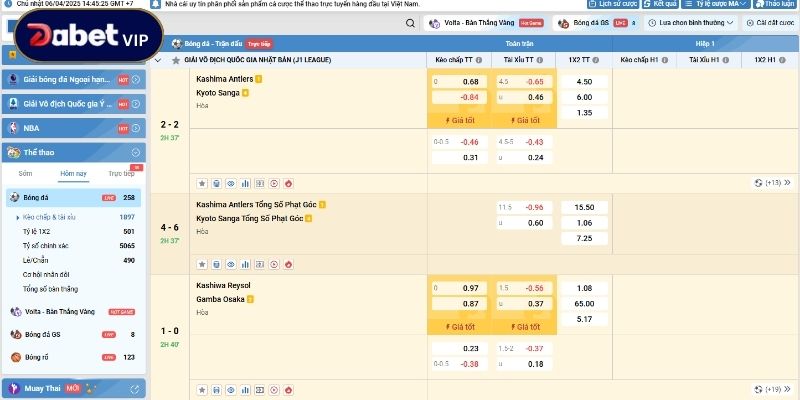Click flame hot icon under Kashiwa Reysol match
The width and height of the screenshot is (800, 400).
pos(288,390)
